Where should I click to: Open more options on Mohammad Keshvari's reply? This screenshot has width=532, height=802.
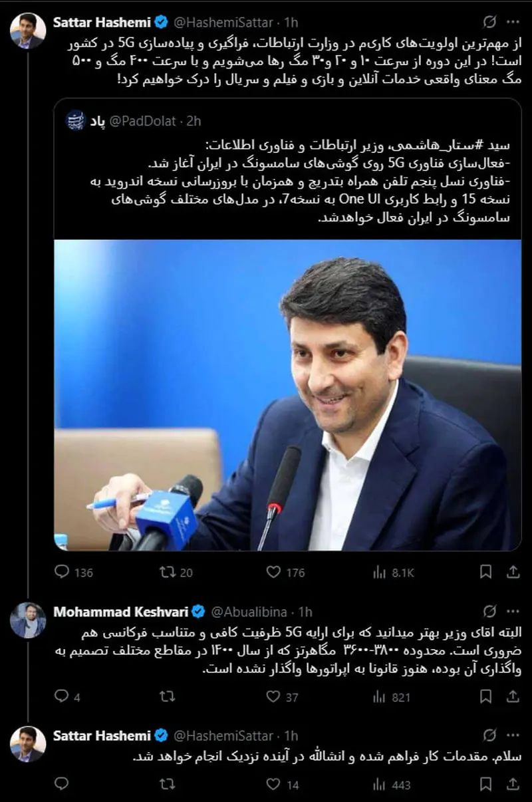(x=513, y=611)
